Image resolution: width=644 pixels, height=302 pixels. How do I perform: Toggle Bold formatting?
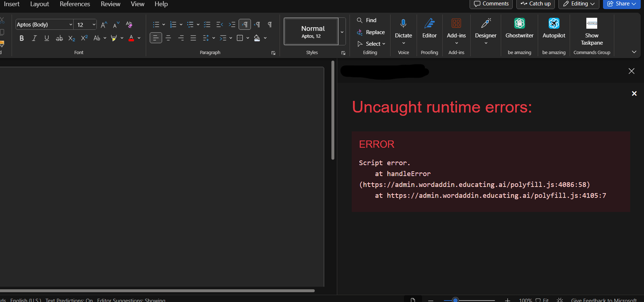pos(22,38)
